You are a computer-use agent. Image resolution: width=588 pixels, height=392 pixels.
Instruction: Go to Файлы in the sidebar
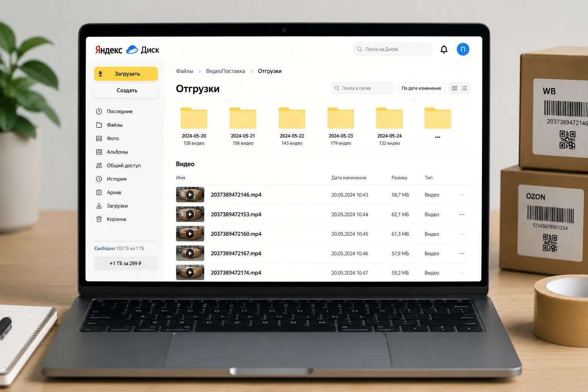point(114,125)
